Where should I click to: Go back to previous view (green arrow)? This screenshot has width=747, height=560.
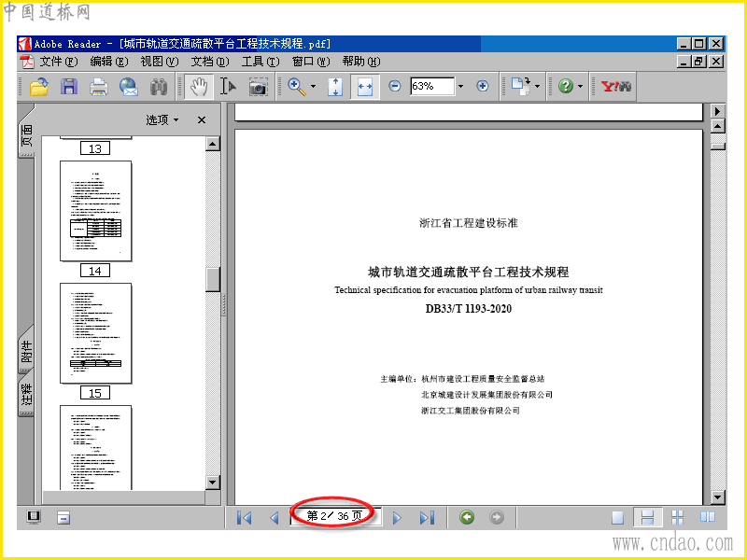coord(467,517)
